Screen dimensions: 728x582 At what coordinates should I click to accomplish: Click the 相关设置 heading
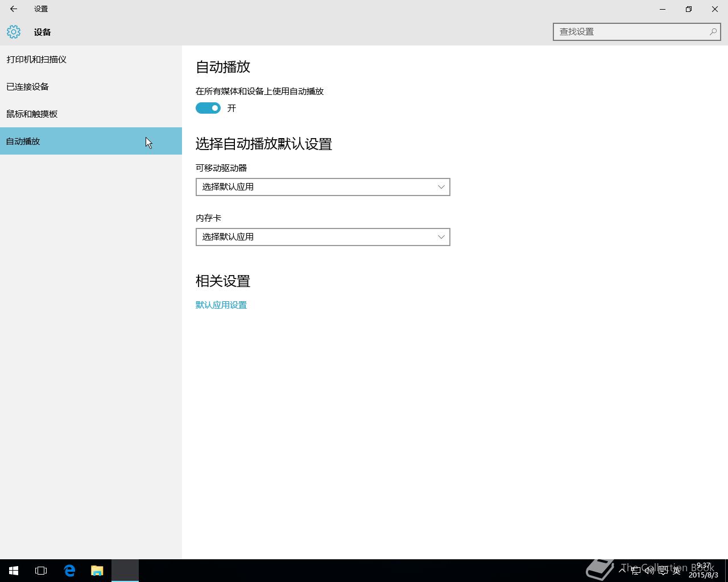(223, 281)
